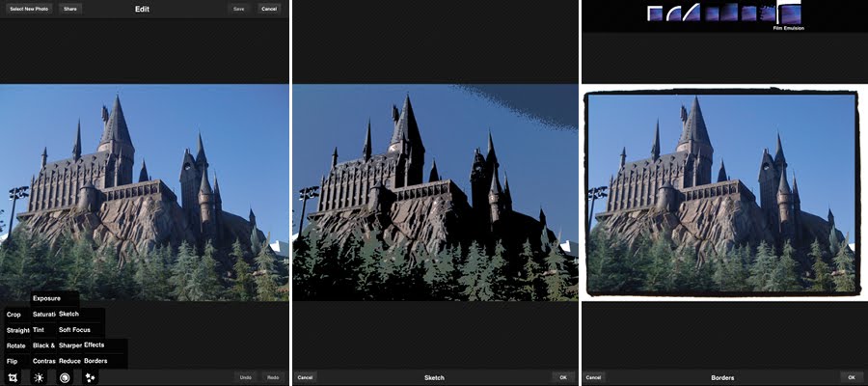Viewport: 868px width, 386px height.
Task: Open the crop tools icon in the bottom toolbar
Action: tap(14, 377)
